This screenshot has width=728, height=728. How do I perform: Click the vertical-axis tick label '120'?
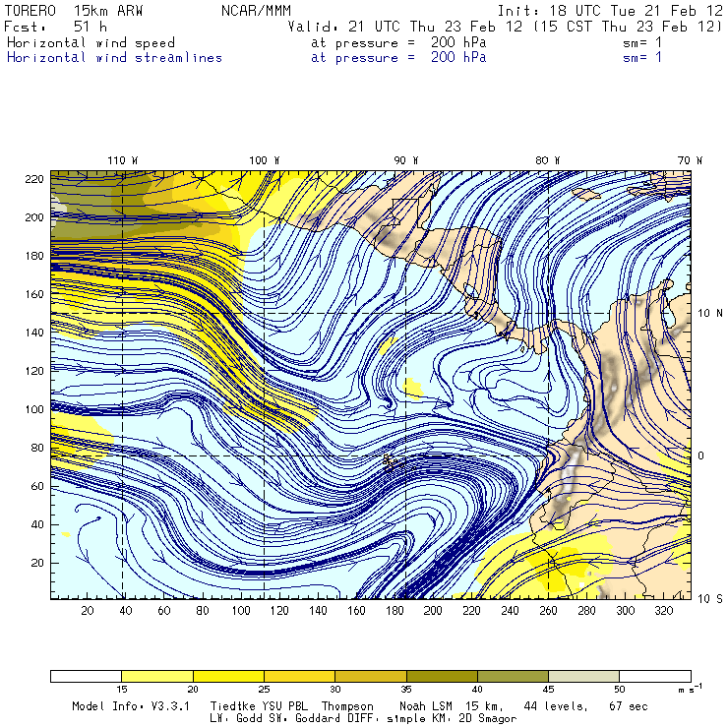click(34, 371)
